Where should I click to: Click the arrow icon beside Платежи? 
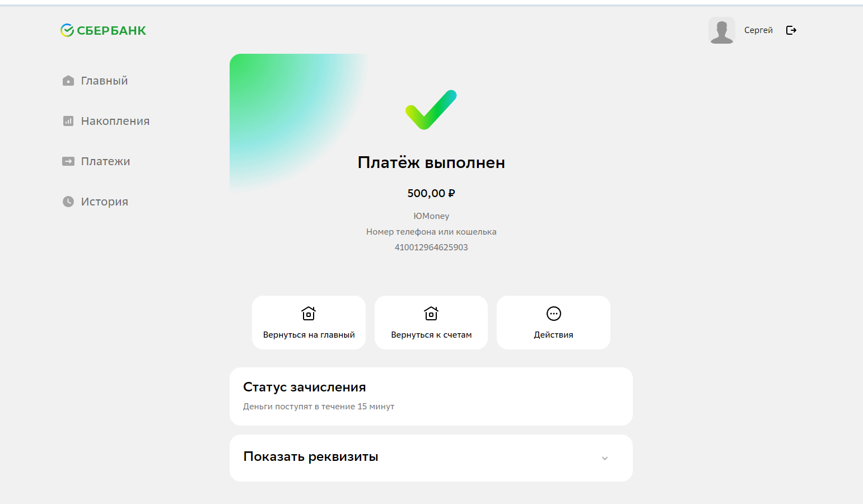pos(68,161)
